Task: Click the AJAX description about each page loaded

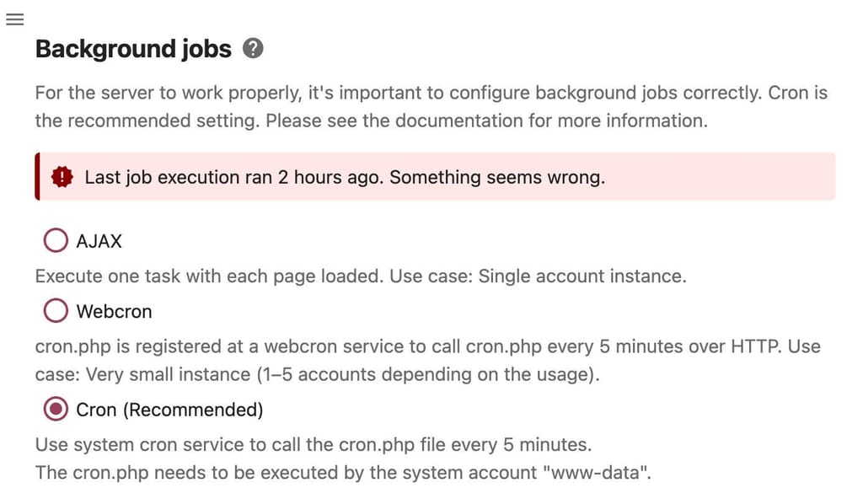Action: coord(209,276)
